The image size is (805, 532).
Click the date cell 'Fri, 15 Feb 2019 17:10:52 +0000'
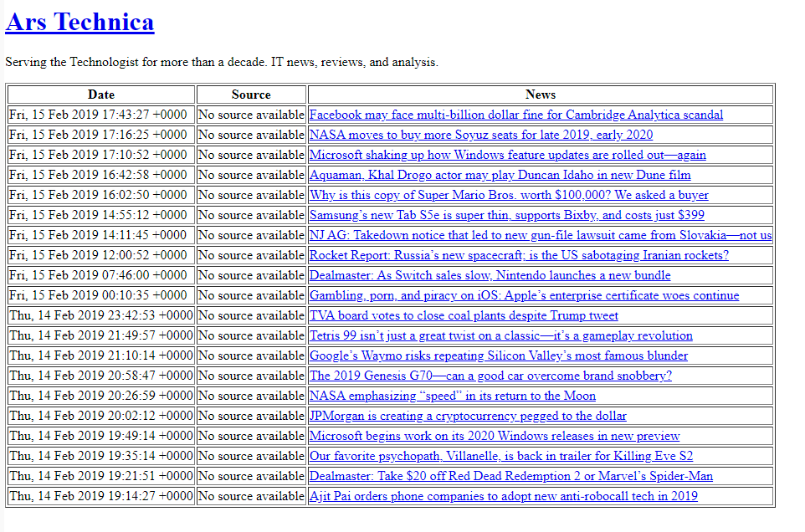(x=101, y=155)
